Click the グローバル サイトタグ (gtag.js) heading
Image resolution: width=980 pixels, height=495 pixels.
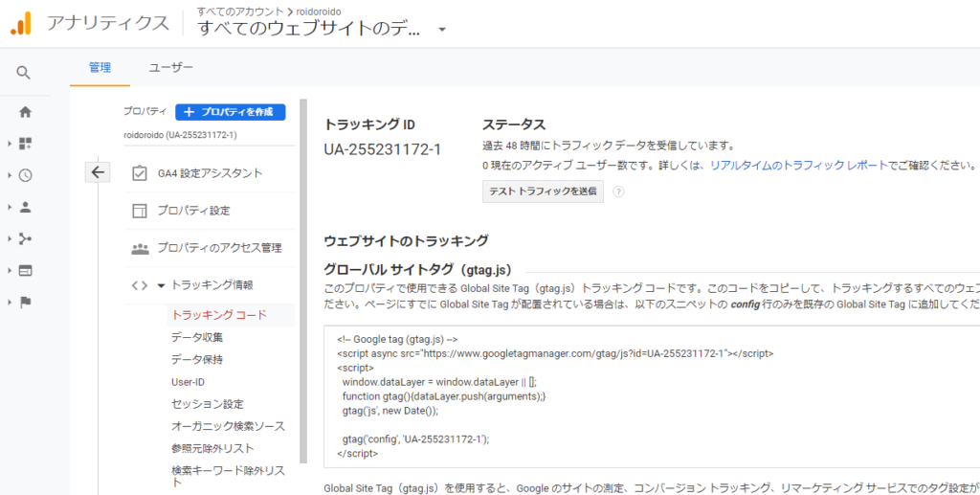click(x=418, y=270)
